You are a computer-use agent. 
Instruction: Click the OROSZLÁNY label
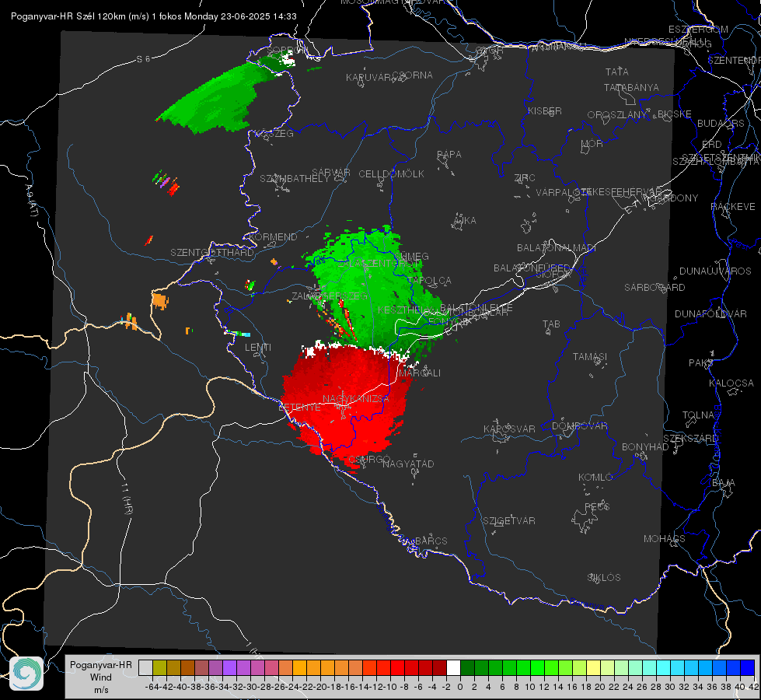pyautogui.click(x=617, y=115)
